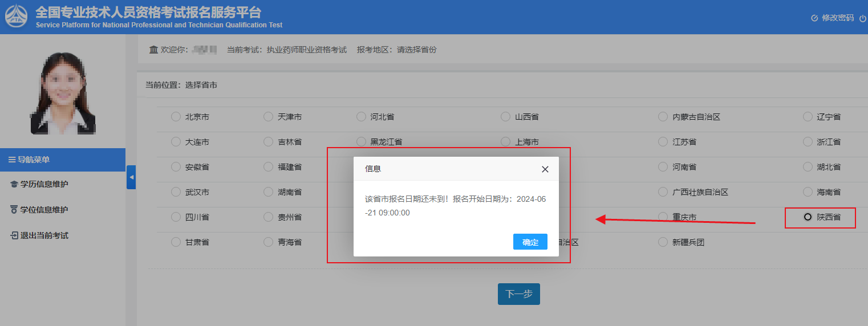Click 确定 button in the message dialog
This screenshot has width=868, height=326.
(530, 242)
